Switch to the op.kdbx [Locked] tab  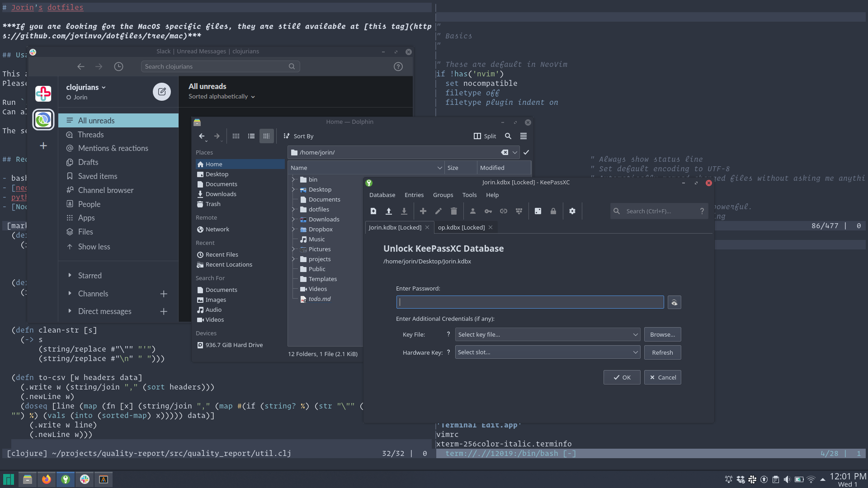[461, 227]
